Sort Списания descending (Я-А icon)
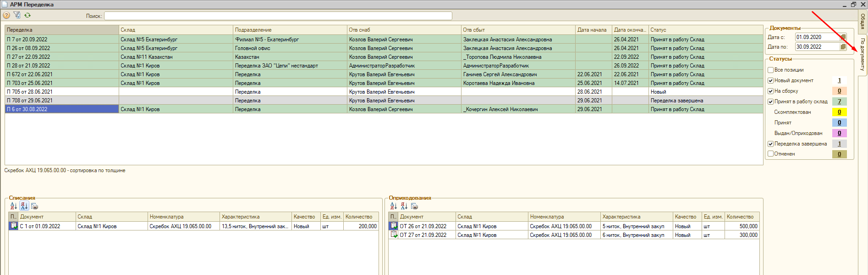This screenshot has height=275, width=868. click(24, 206)
